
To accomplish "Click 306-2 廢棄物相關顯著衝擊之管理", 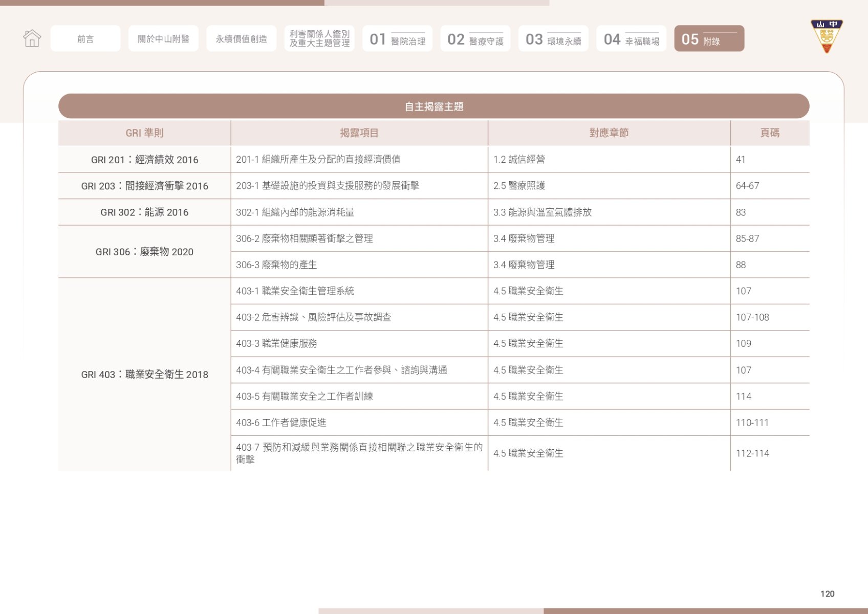I will pos(305,238).
